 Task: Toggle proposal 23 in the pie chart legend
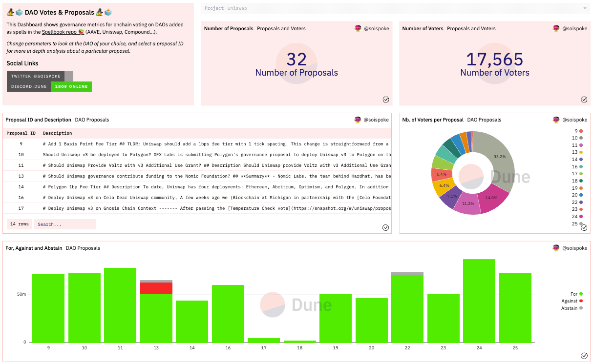(577, 209)
